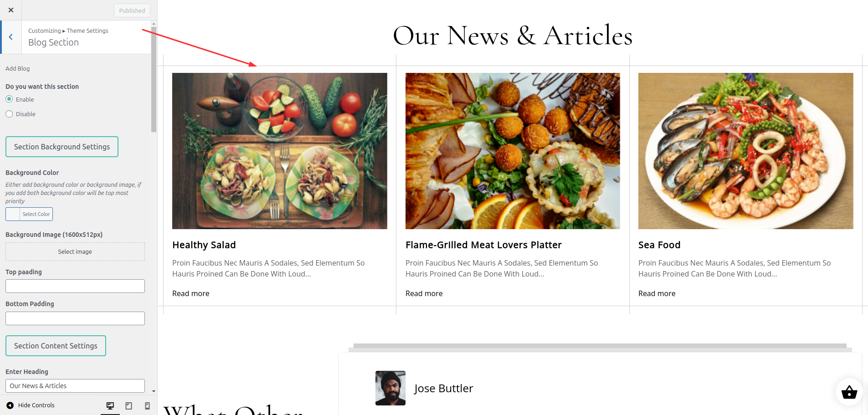Go back to Theme Settings
This screenshot has width=868, height=415.
coord(11,37)
